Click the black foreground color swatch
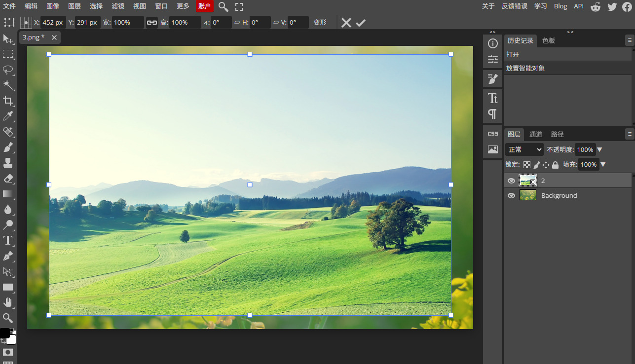 point(4,333)
